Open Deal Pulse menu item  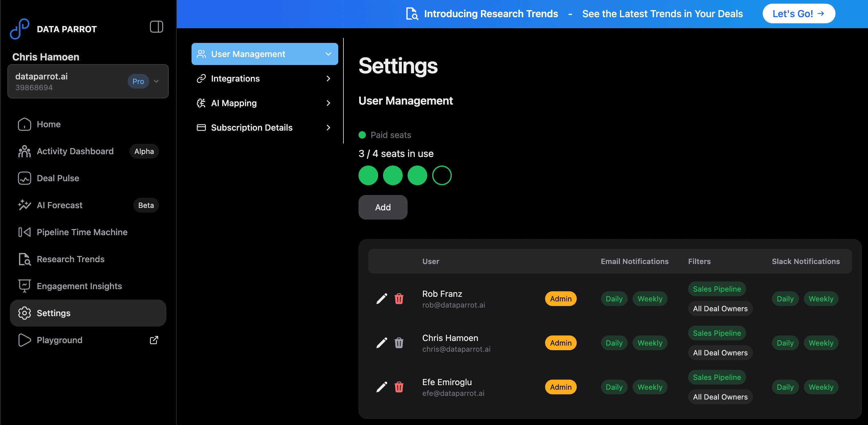click(x=88, y=178)
